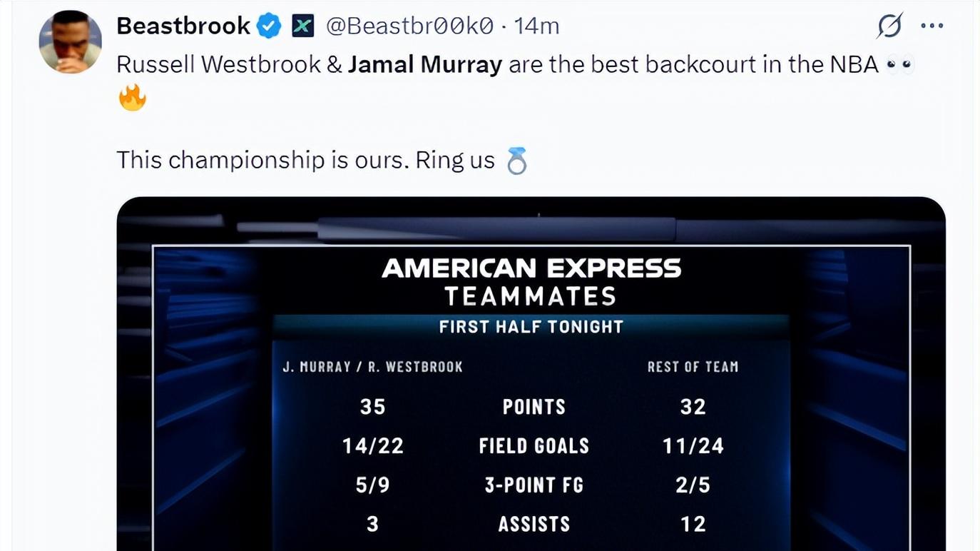This screenshot has height=551, width=980.
Task: Click the POINTS row label
Action: [534, 407]
